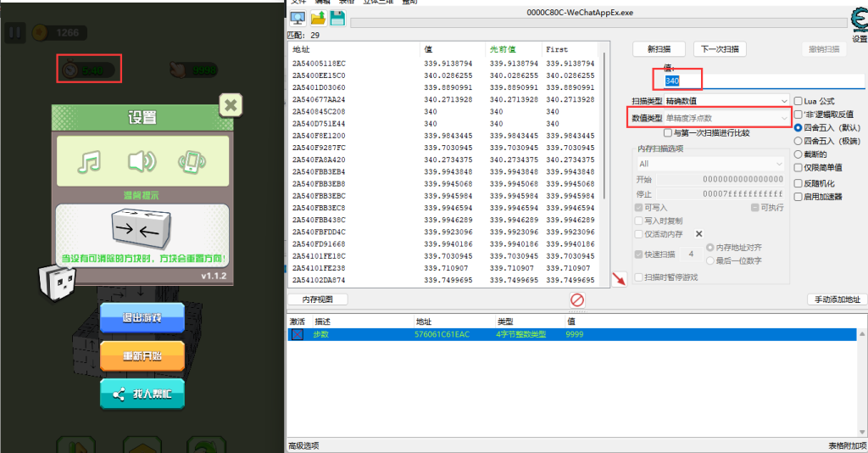Screen dimensions: 868x453
Task: Select 四舍五入 (默认) radio button
Action: [x=798, y=127]
